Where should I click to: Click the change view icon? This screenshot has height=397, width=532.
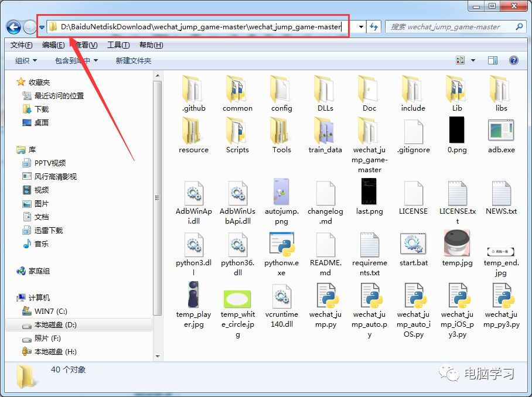click(460, 60)
